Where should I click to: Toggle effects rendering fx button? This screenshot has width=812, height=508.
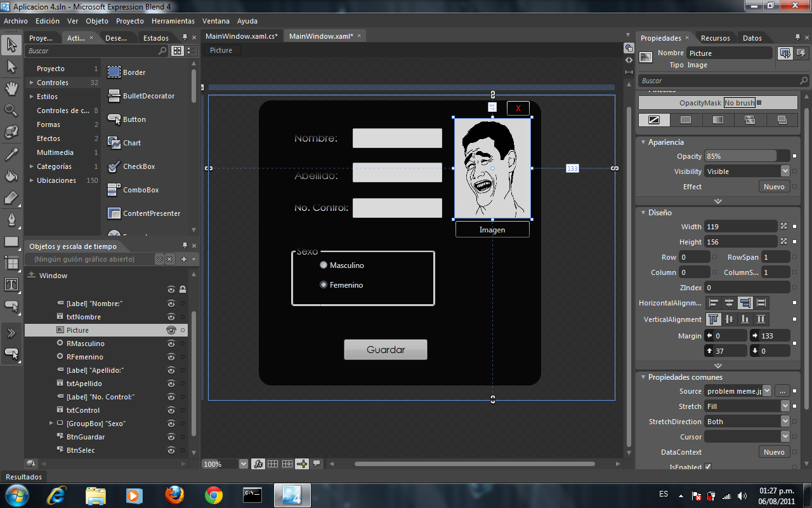click(x=258, y=464)
